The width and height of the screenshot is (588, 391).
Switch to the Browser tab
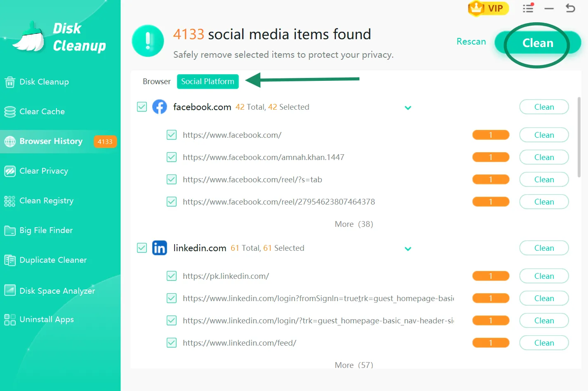157,82
